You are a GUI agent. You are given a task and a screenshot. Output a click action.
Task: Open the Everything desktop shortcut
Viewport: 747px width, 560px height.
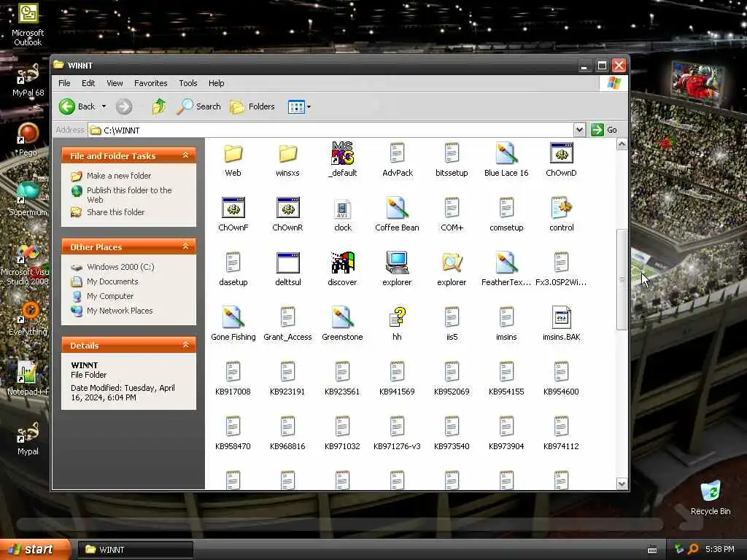click(28, 319)
